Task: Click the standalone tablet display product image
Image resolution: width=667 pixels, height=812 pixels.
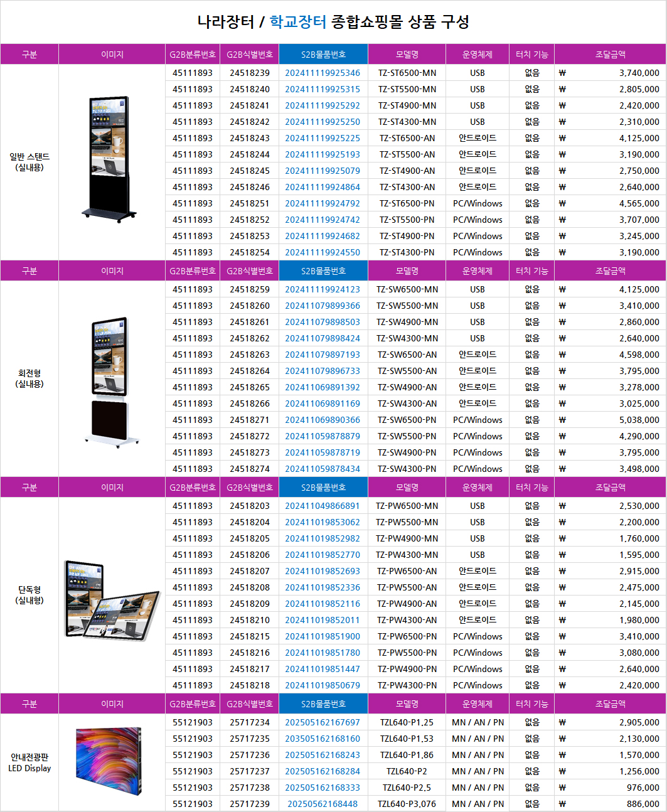Action: pyautogui.click(x=112, y=601)
